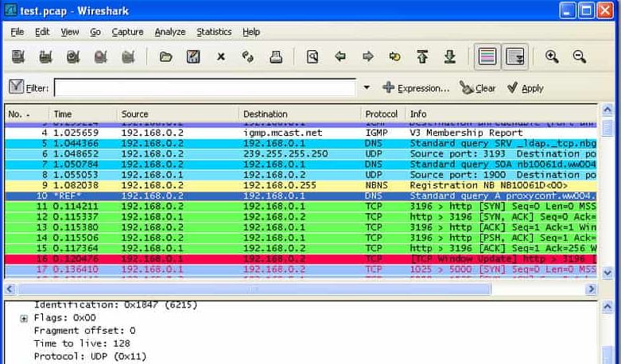The image size is (621, 364).
Task: Click horizontal scrollbar right arrow
Action: click(x=591, y=289)
